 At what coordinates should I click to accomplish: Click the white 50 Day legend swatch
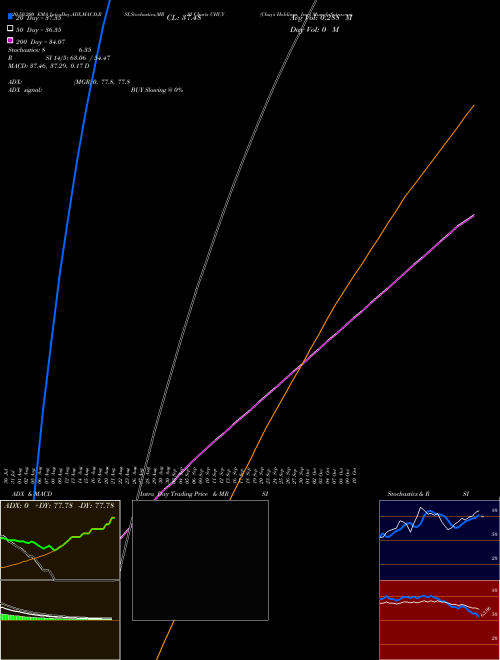coord(10,28)
